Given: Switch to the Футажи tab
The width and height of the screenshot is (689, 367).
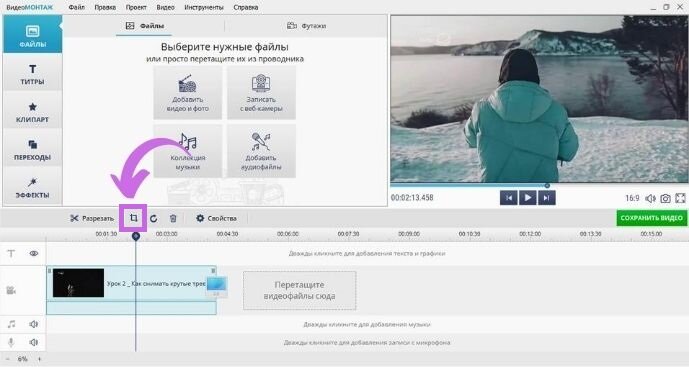Looking at the screenshot, I should pos(306,26).
